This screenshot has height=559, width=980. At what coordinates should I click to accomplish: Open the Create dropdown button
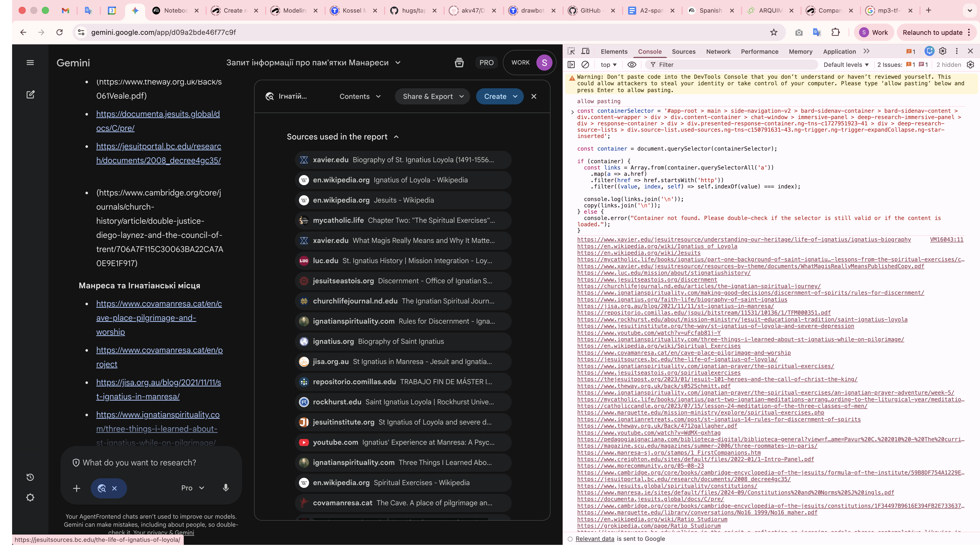[x=500, y=96]
